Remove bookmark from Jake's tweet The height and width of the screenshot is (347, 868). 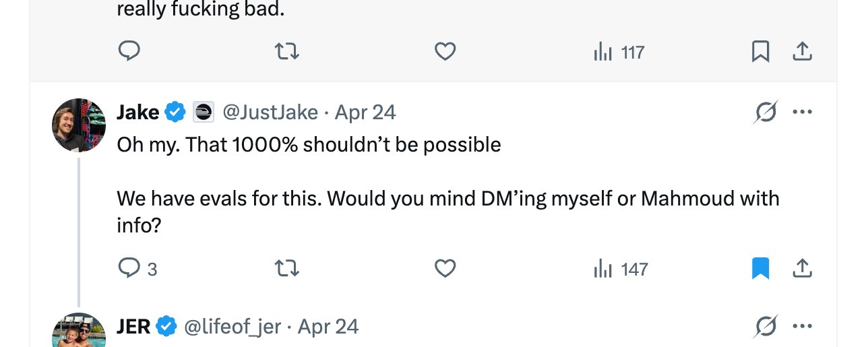click(x=760, y=269)
